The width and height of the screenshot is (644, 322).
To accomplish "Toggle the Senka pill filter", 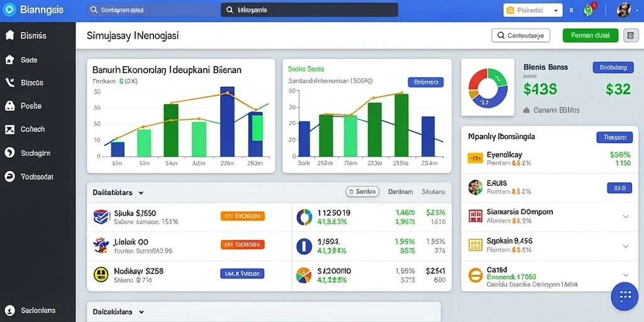I will (x=362, y=191).
